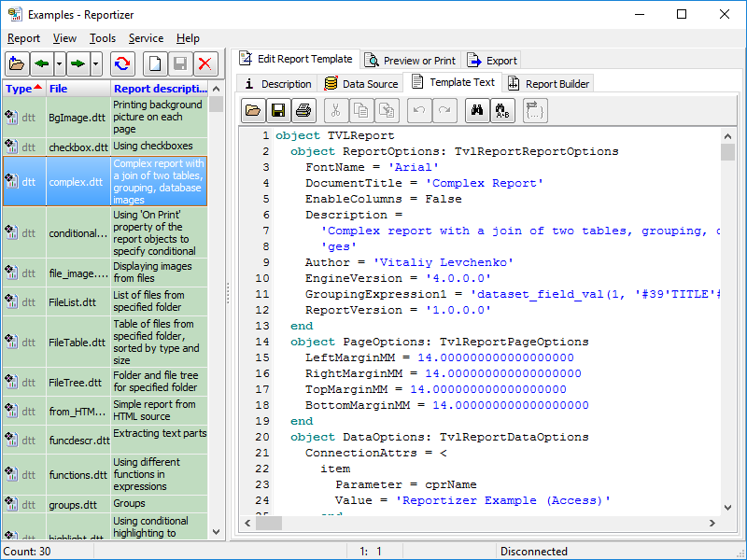
Task: Save template text with editor disk icon
Action: (x=278, y=111)
